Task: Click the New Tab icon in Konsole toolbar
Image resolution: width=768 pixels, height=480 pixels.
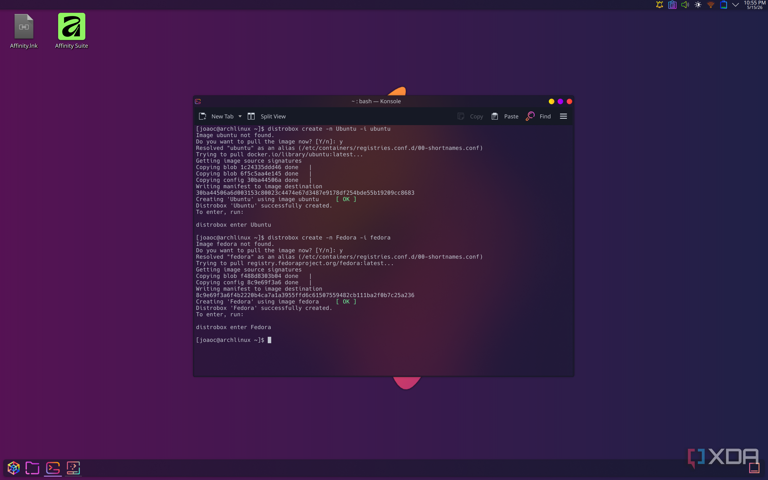Action: point(202,117)
